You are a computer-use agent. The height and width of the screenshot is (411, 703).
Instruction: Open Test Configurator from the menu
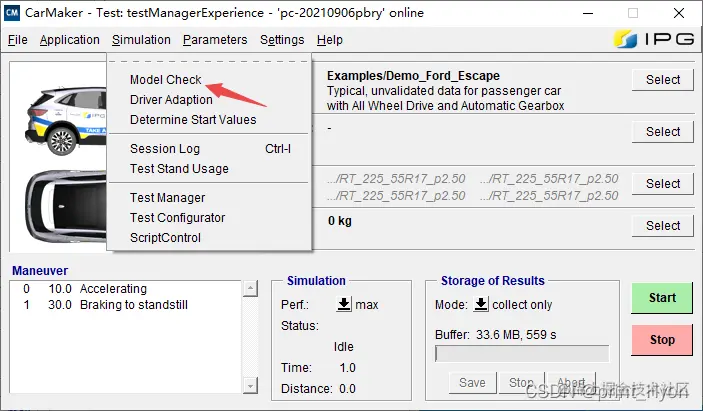tap(177, 218)
